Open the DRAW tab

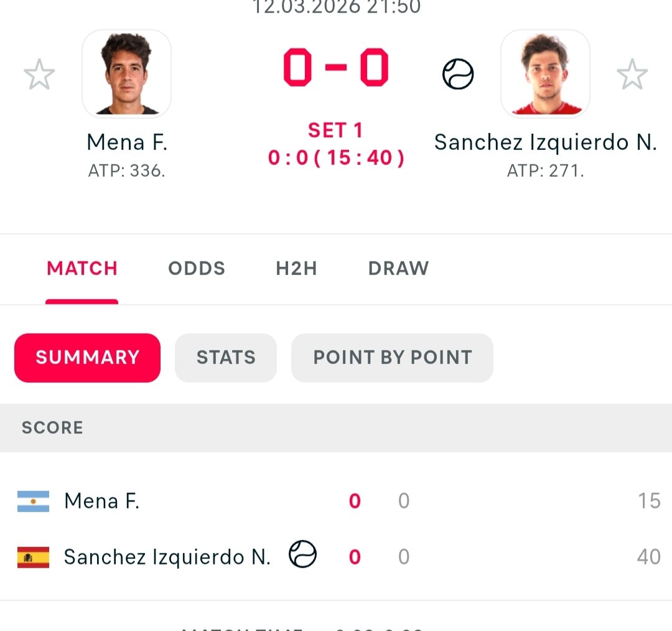(x=398, y=268)
